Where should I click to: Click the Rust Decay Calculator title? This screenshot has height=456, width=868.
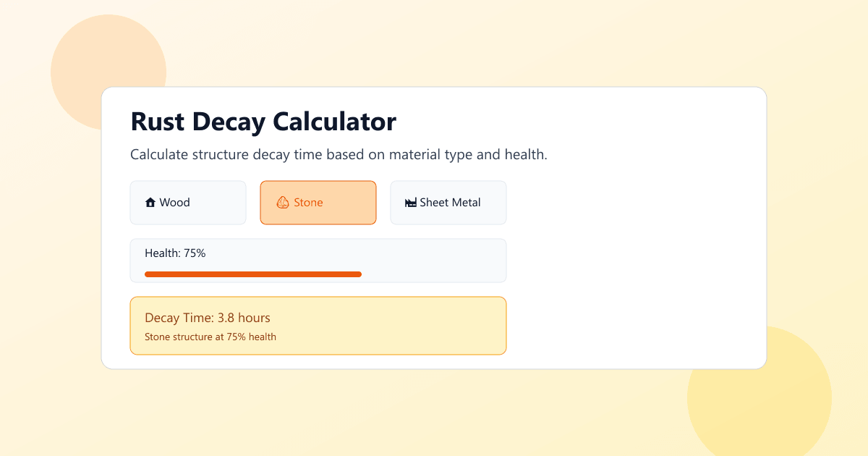point(263,122)
